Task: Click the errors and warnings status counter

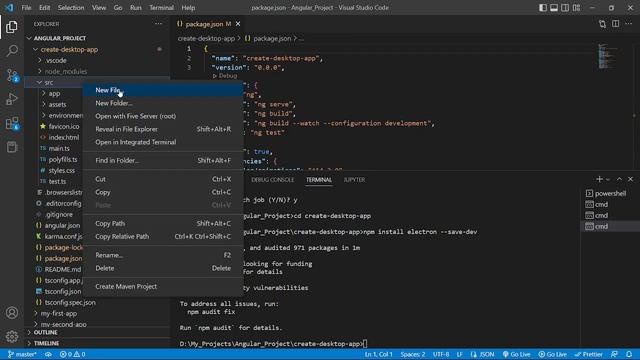Action: pyautogui.click(x=73, y=354)
